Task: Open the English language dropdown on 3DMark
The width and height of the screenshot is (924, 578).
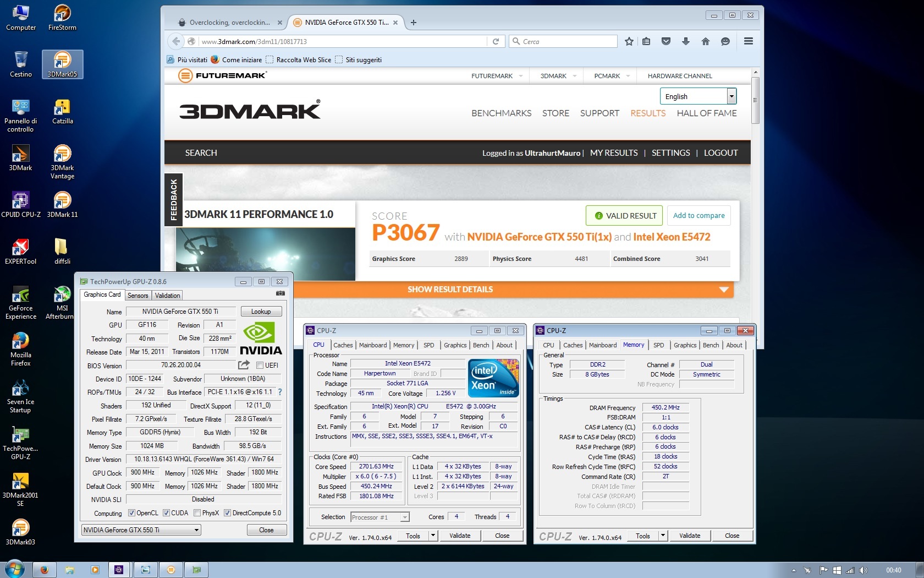Action: (698, 96)
